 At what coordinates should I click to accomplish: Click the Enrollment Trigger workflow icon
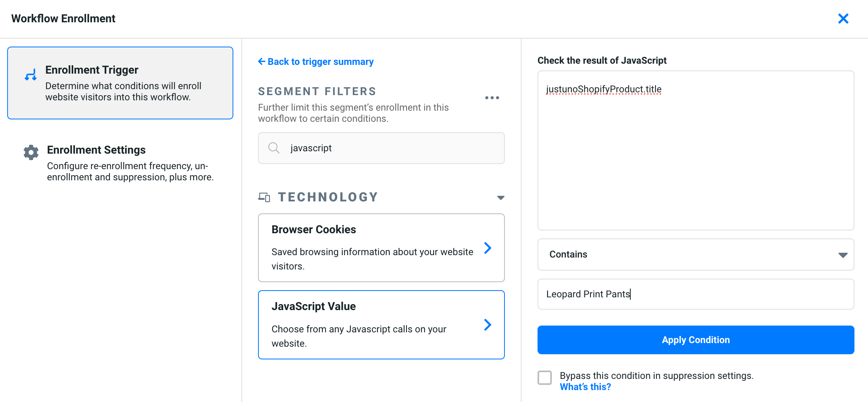click(31, 75)
